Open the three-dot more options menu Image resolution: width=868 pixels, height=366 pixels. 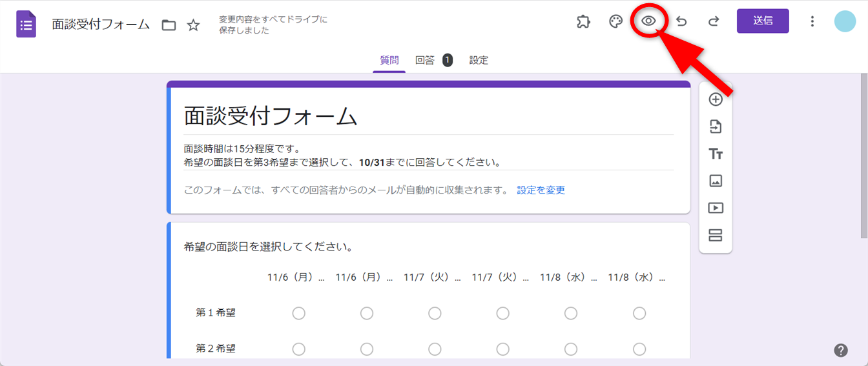pyautogui.click(x=812, y=21)
